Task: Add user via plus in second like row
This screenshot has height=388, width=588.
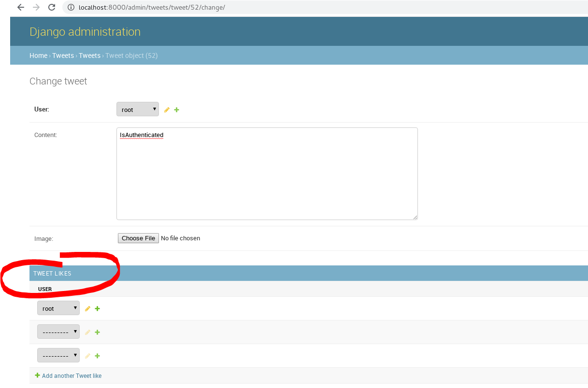Action: tap(97, 333)
